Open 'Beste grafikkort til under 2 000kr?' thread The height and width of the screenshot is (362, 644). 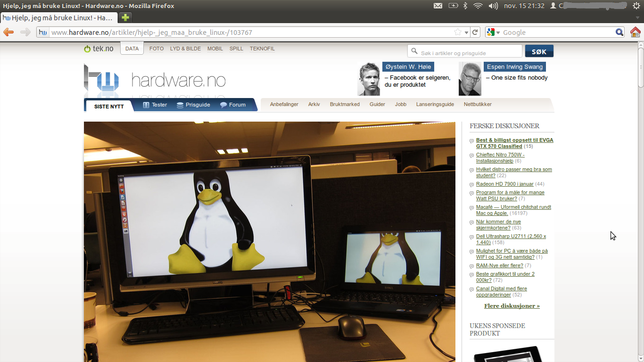point(505,277)
